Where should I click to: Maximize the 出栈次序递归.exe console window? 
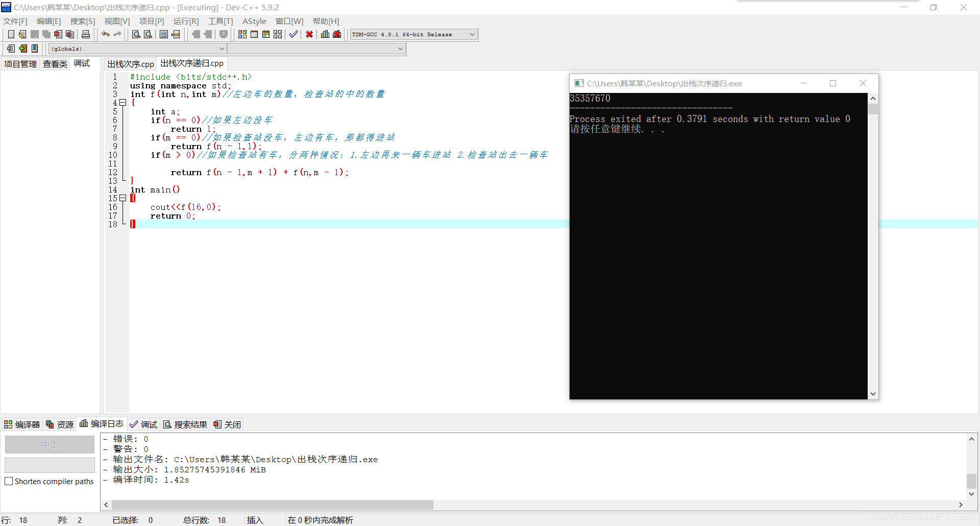pos(833,83)
